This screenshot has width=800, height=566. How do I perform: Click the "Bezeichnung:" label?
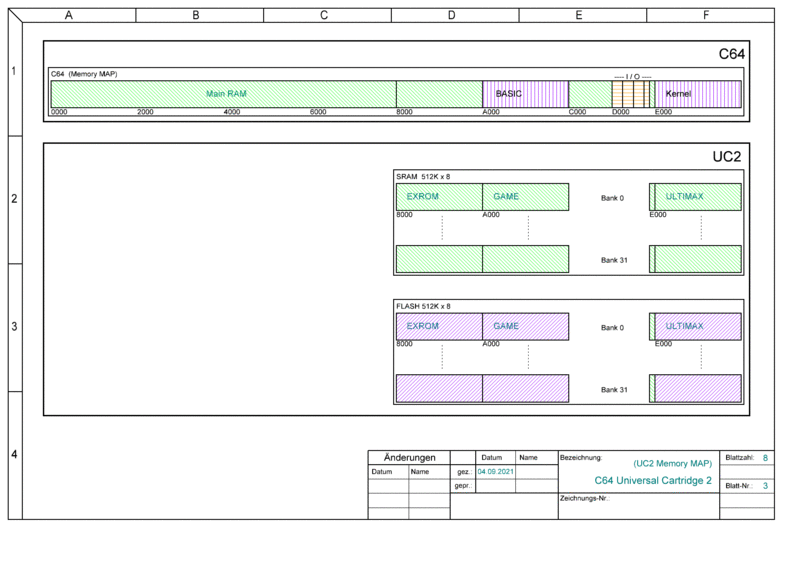click(x=581, y=458)
